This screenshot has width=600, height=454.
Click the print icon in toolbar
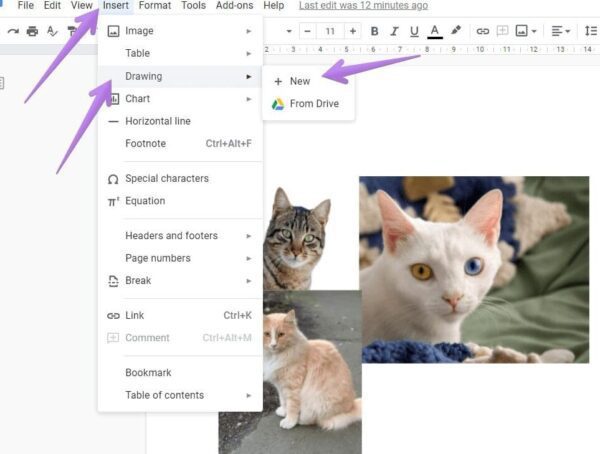[32, 31]
